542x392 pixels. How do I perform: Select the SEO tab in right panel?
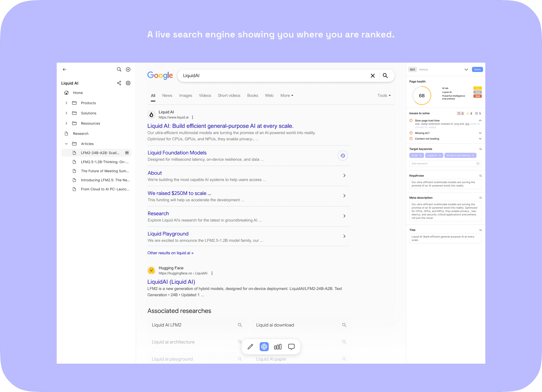pyautogui.click(x=412, y=69)
